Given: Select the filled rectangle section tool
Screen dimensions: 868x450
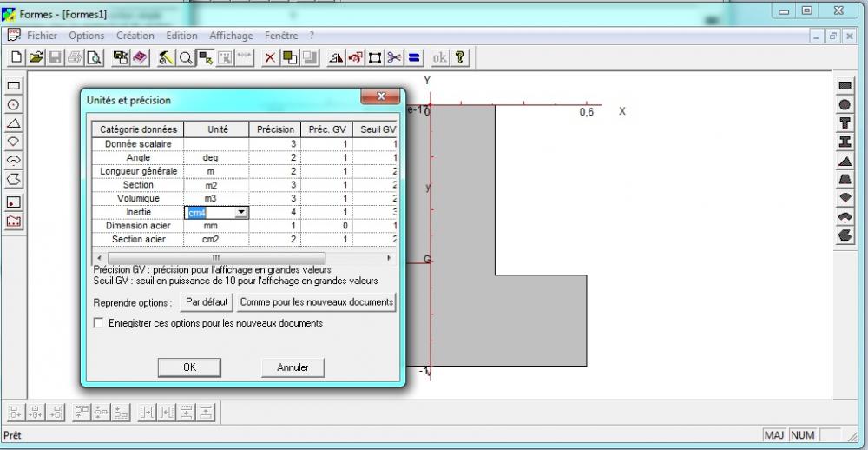Looking at the screenshot, I should 845,85.
